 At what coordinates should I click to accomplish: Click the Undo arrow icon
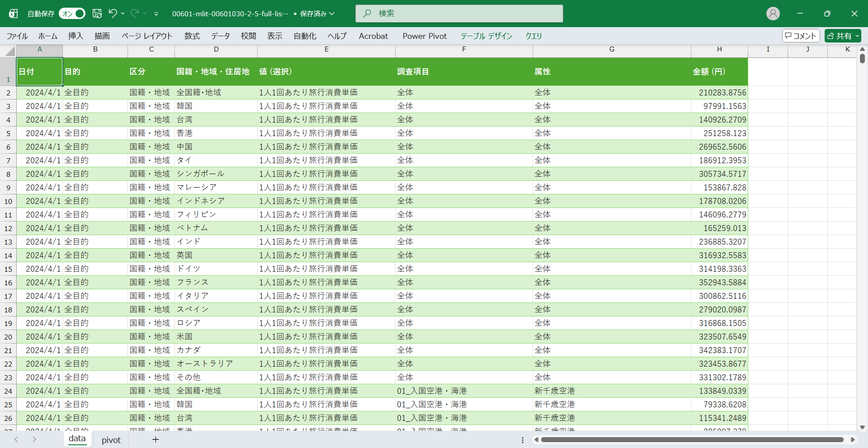coord(113,14)
